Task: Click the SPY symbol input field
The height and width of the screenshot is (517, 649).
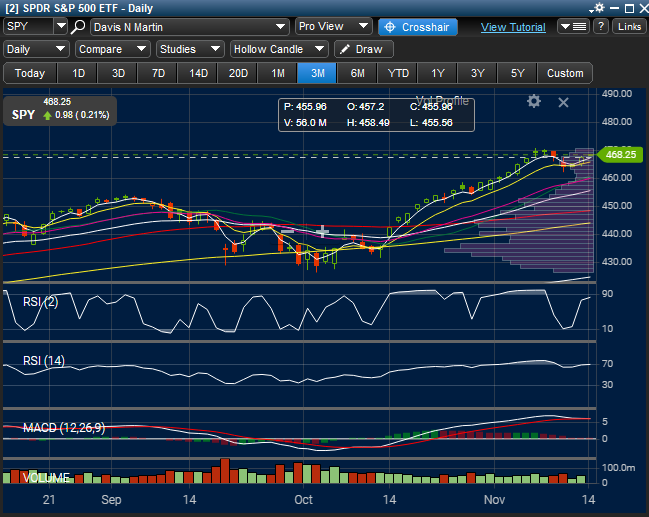Action: [x=29, y=26]
